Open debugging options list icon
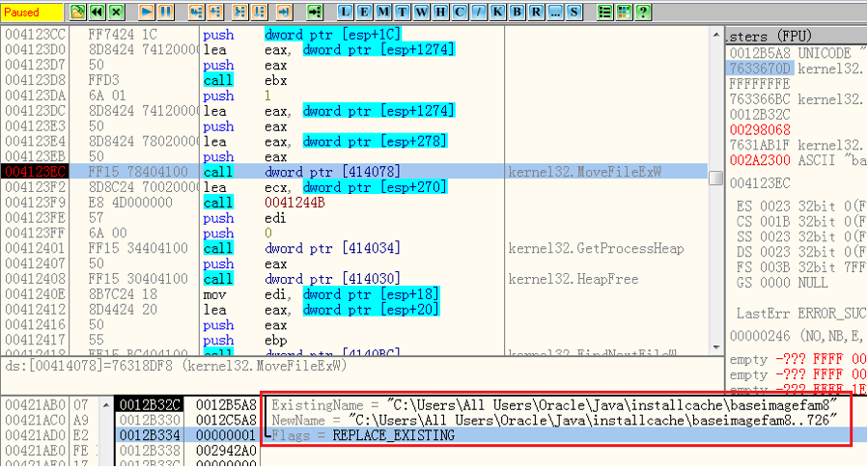Viewport: 868px width, 469px height. tap(605, 12)
